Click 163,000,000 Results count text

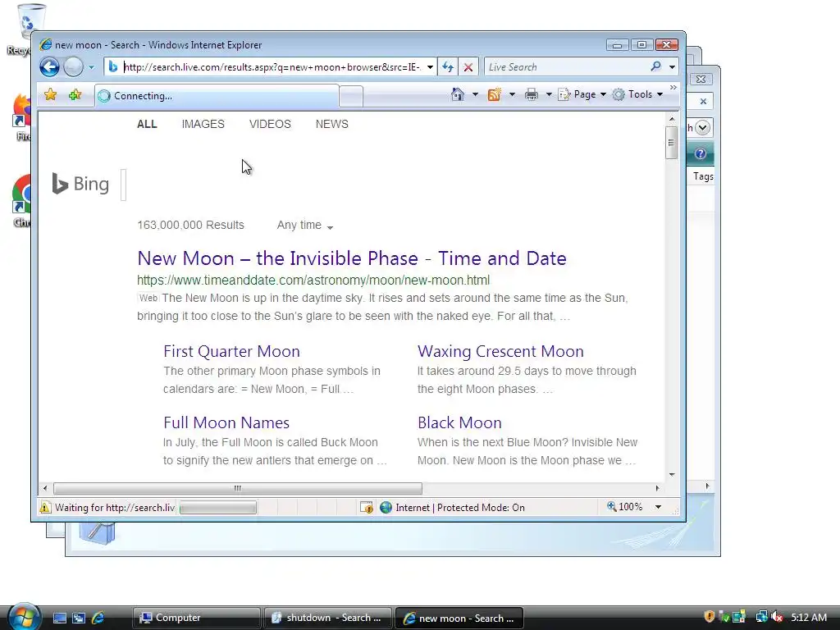(x=190, y=225)
